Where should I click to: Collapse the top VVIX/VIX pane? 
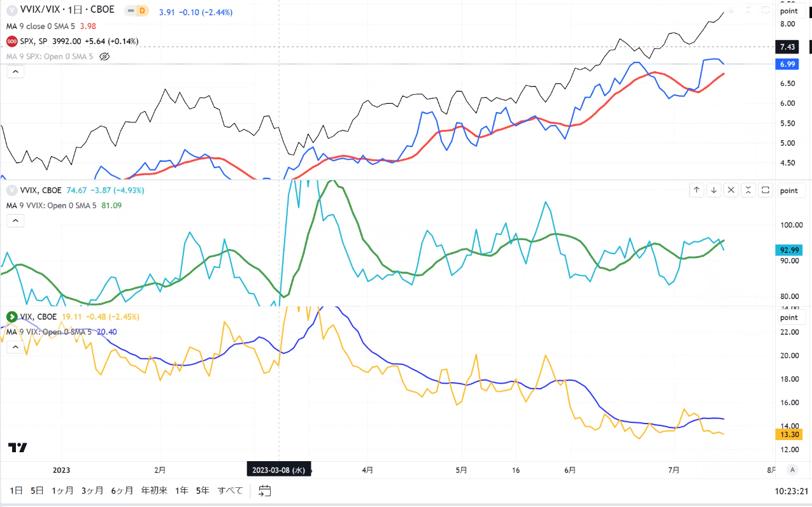(748, 10)
